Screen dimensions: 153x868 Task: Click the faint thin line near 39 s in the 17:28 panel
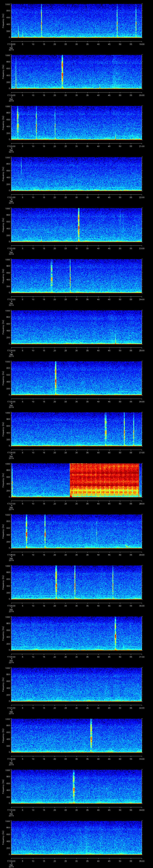point(97,531)
